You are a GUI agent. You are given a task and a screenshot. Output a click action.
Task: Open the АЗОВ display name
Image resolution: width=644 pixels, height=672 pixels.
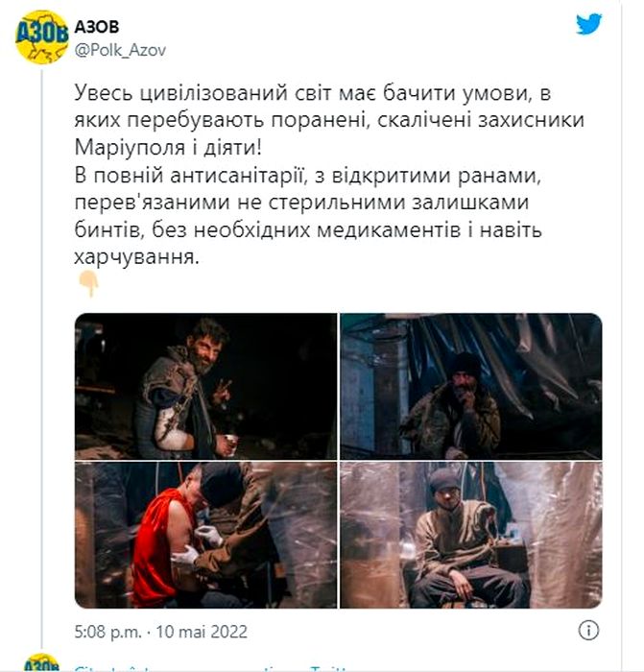pyautogui.click(x=97, y=27)
